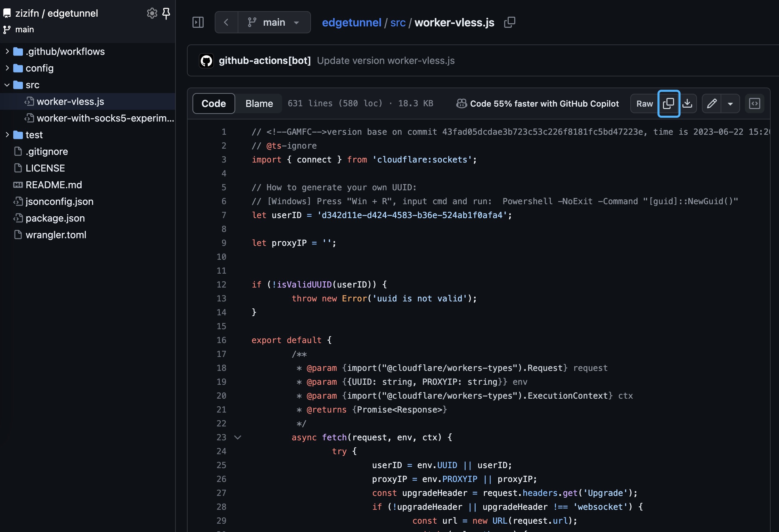Copy the file path next to worker-vless.js
The height and width of the screenshot is (532, 779).
[509, 22]
